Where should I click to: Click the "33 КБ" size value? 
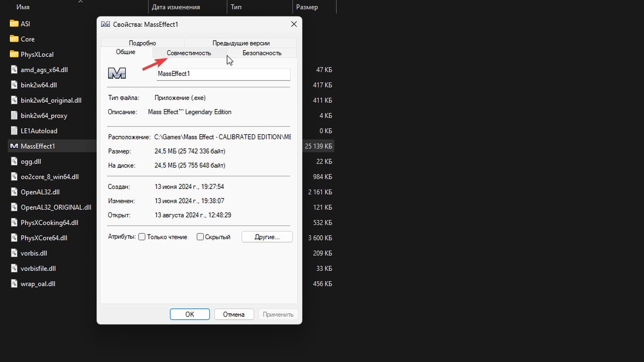click(x=324, y=268)
